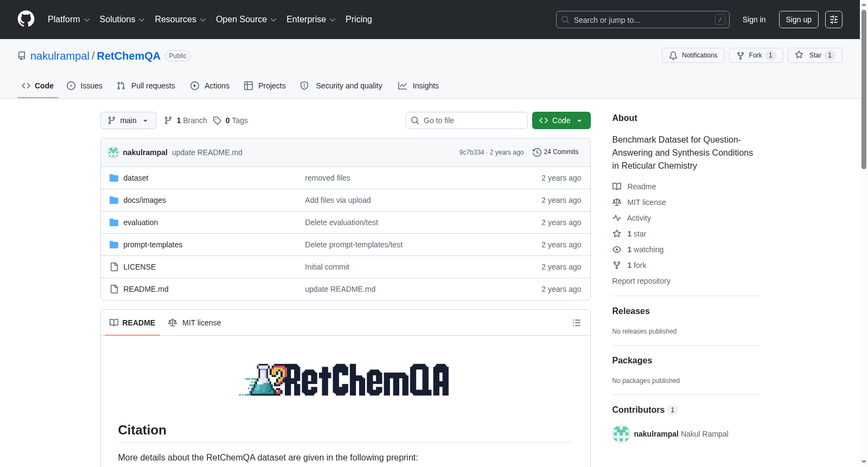Fork the RetChemQA repository
The image size is (868, 467).
[756, 55]
